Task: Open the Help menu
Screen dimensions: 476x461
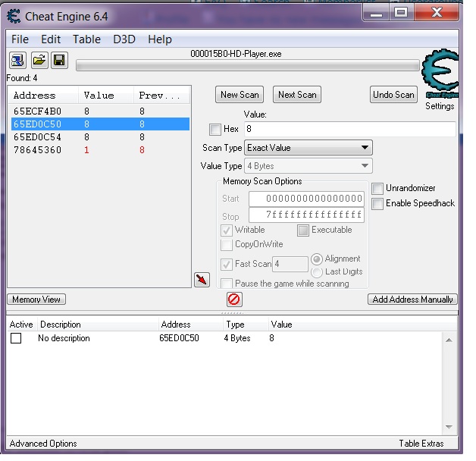Action: [x=160, y=39]
